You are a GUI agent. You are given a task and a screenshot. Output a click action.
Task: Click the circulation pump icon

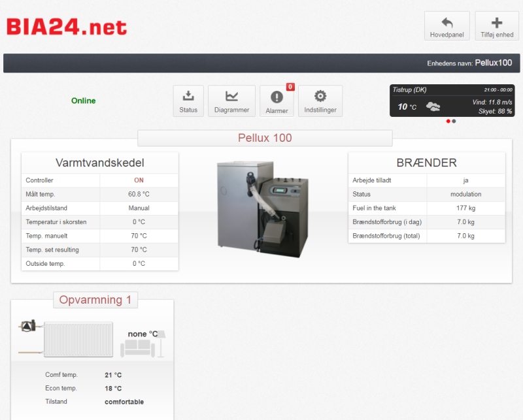point(28,326)
